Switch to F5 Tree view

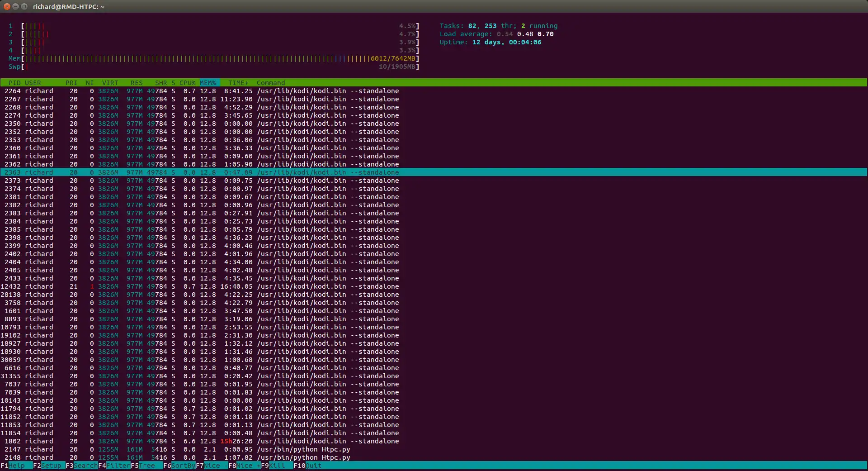pyautogui.click(x=146, y=466)
